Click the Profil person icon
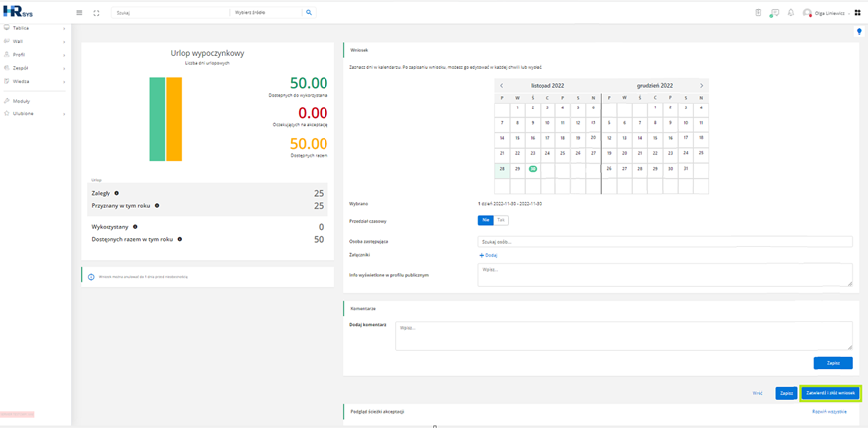This screenshot has height=428, width=868. click(x=7, y=55)
